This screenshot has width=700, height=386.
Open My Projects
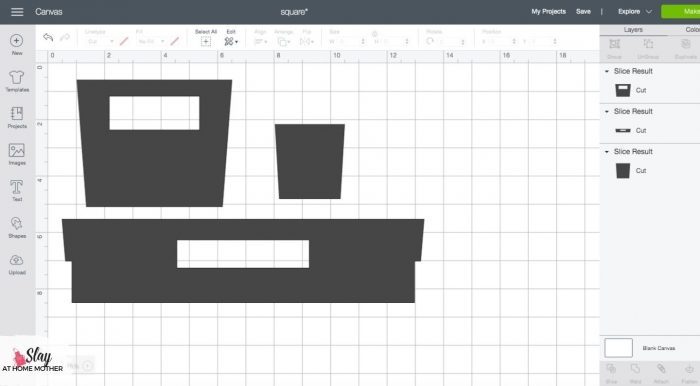(548, 12)
